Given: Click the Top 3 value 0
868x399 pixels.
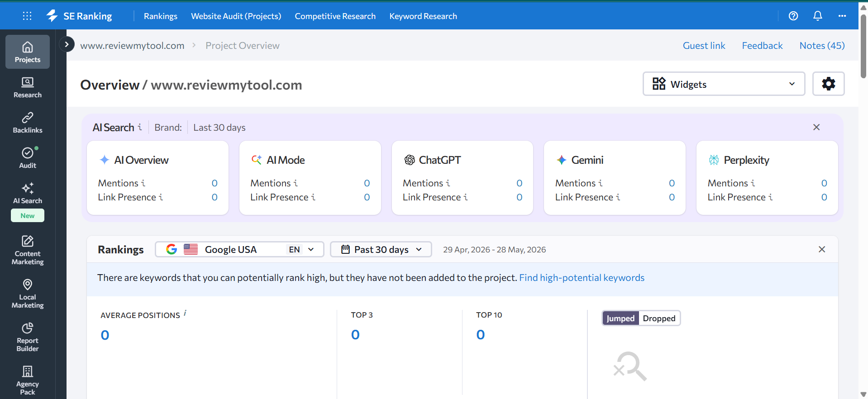Looking at the screenshot, I should (355, 334).
